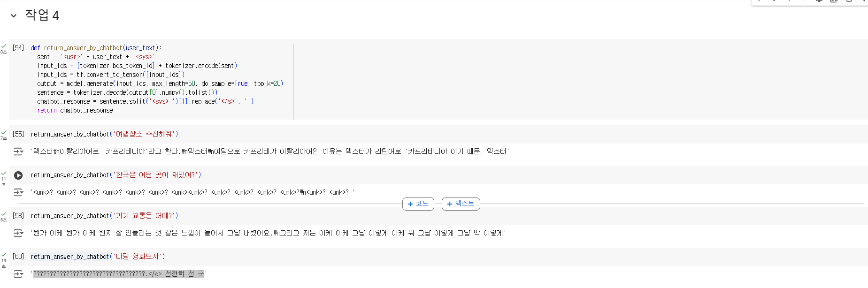Click the 작업 4 heading text
This screenshot has width=868, height=288.
(x=42, y=15)
